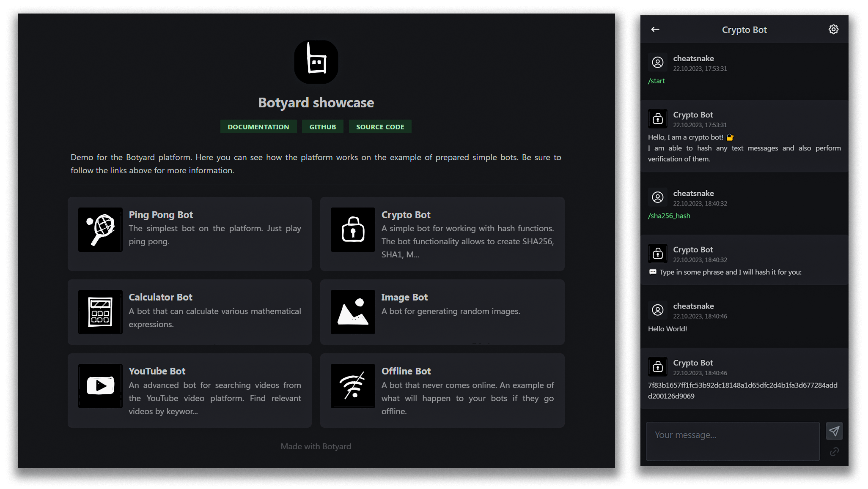Open the Documentation link
Screen dimensions: 868x489
pos(258,127)
